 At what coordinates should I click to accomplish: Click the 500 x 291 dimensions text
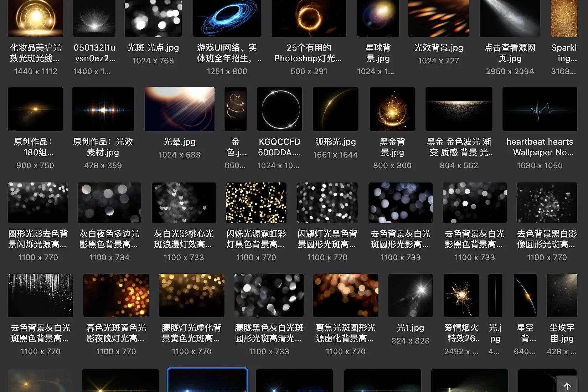(309, 72)
